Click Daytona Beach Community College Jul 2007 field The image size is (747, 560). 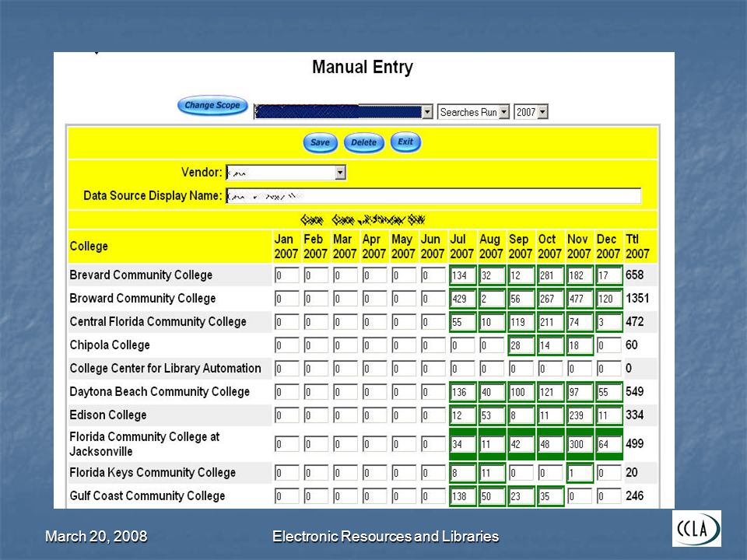pyautogui.click(x=463, y=392)
